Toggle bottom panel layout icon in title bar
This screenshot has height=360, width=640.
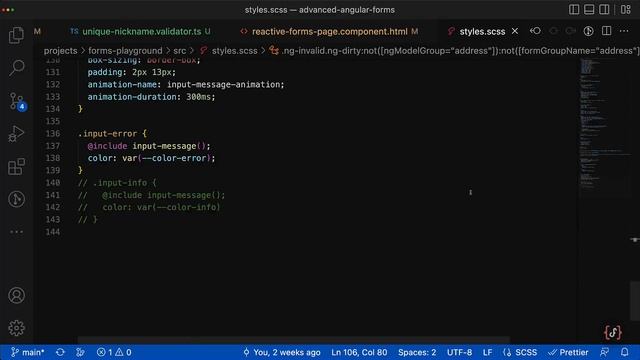click(589, 9)
